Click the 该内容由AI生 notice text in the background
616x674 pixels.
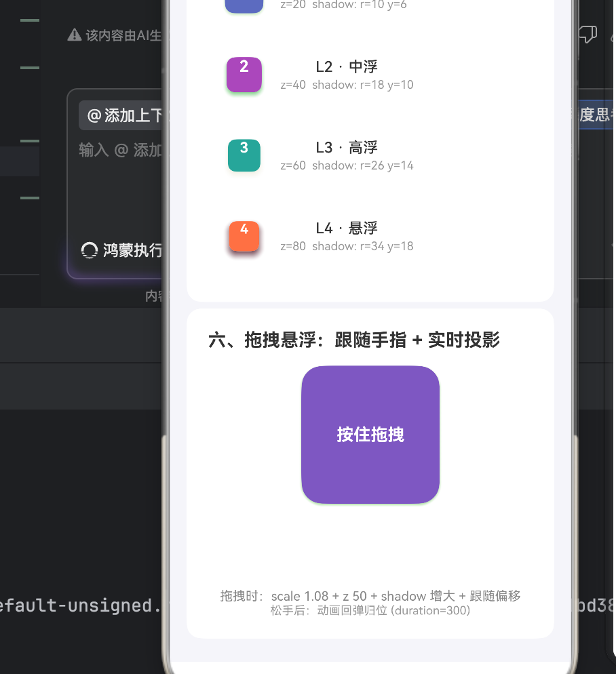(x=123, y=35)
